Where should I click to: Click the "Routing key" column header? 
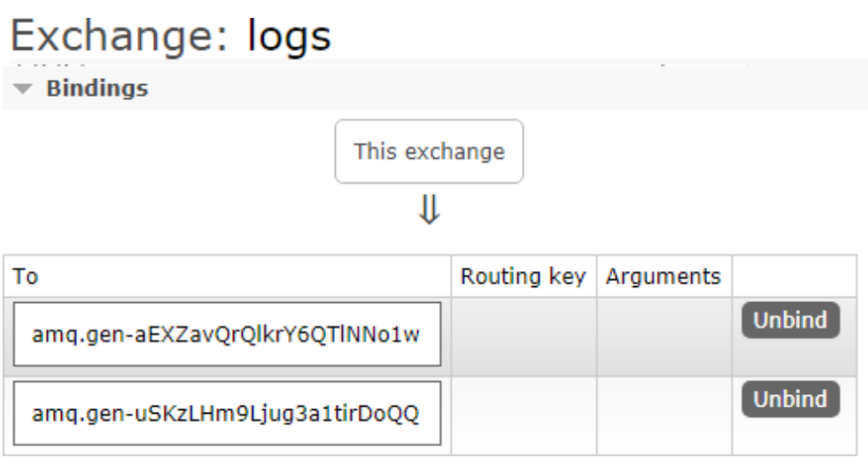(523, 276)
